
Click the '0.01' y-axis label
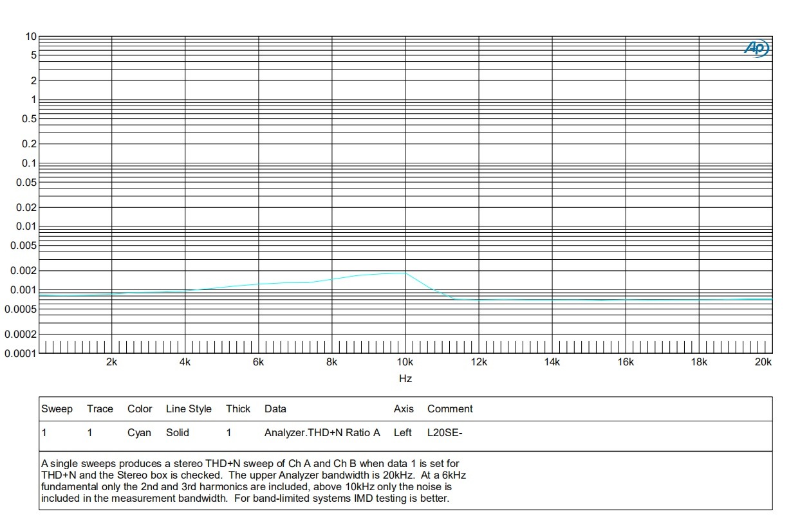(26, 226)
